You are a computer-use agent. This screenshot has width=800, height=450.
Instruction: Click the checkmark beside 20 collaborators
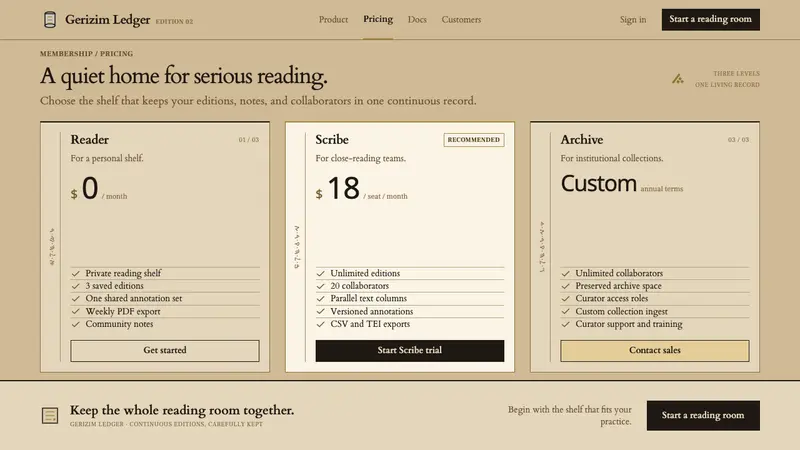pyautogui.click(x=320, y=286)
